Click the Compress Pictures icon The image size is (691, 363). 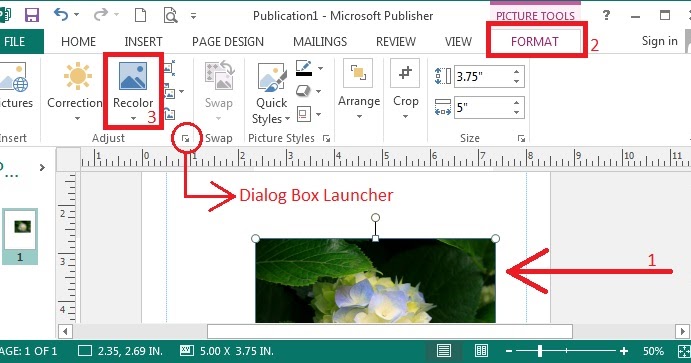170,68
